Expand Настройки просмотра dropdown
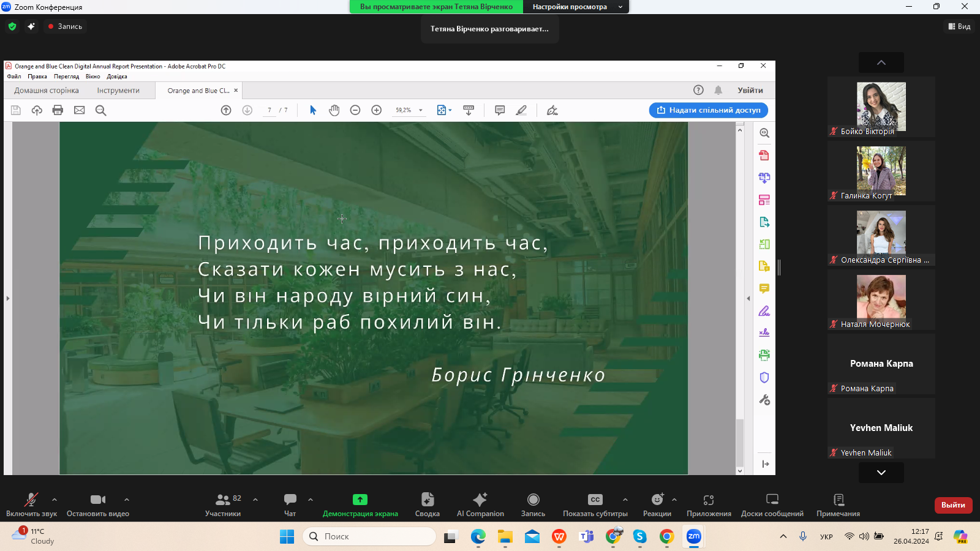The height and width of the screenshot is (551, 980). click(x=576, y=7)
